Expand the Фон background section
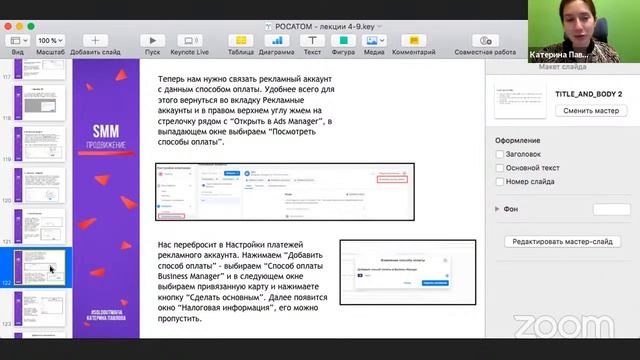The width and height of the screenshot is (640, 360). [497, 209]
